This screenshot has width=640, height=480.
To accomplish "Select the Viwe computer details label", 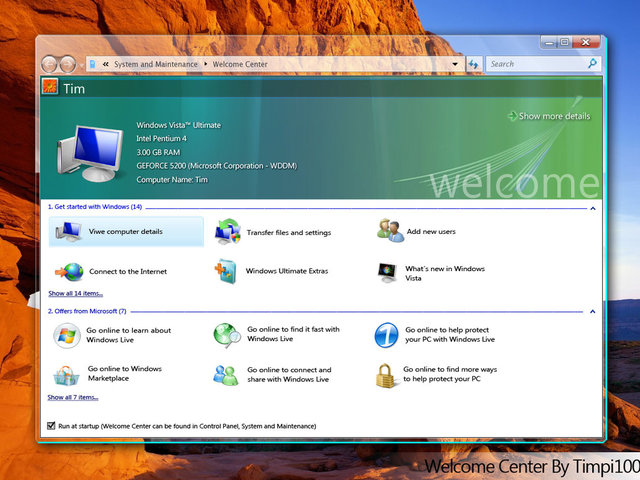I will tap(126, 231).
